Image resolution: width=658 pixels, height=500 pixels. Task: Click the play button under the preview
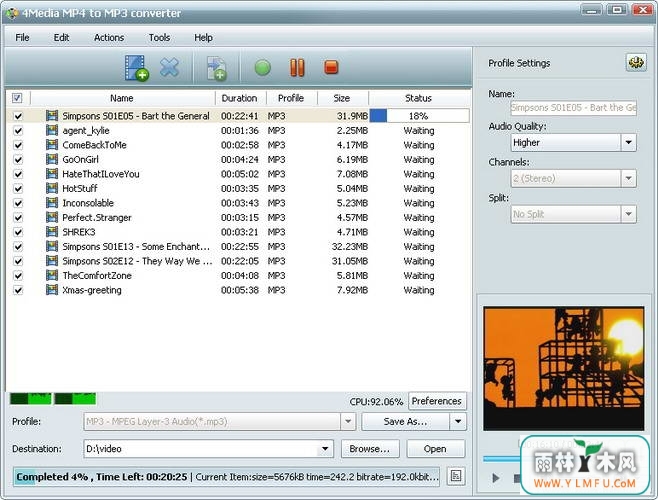tap(496, 478)
